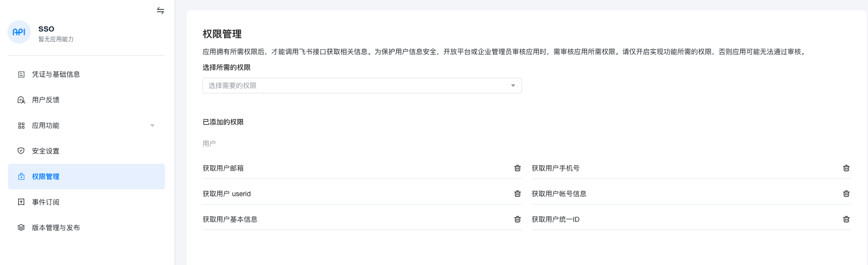Open 凭证与基础信息 in the sidebar
The width and height of the screenshot is (868, 265).
click(56, 74)
